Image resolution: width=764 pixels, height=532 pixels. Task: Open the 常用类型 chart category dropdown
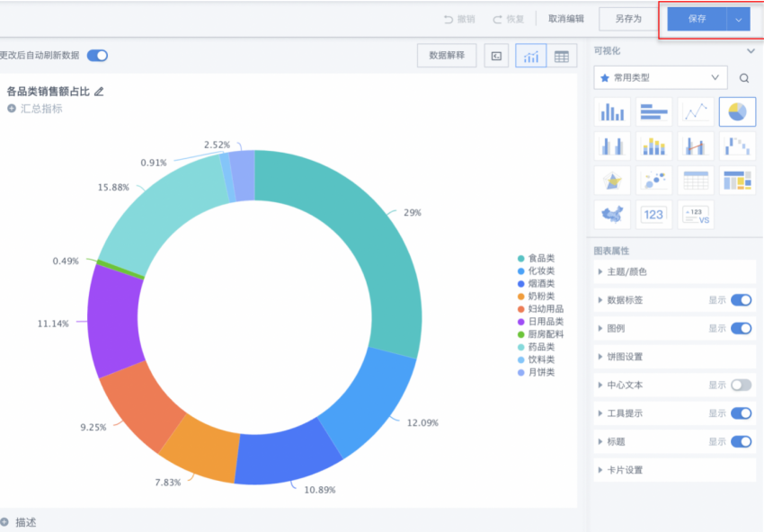[661, 78]
